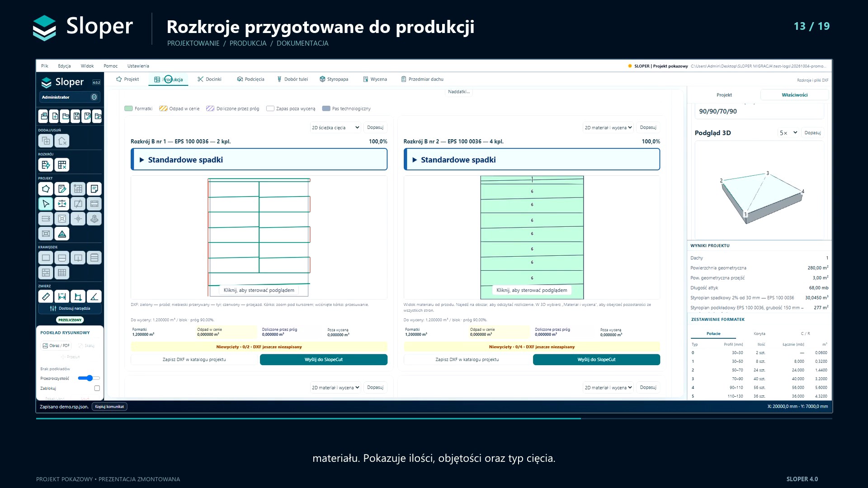Switch to the Styropapa tab
Viewport: 868px width, 488px height.
click(x=334, y=79)
